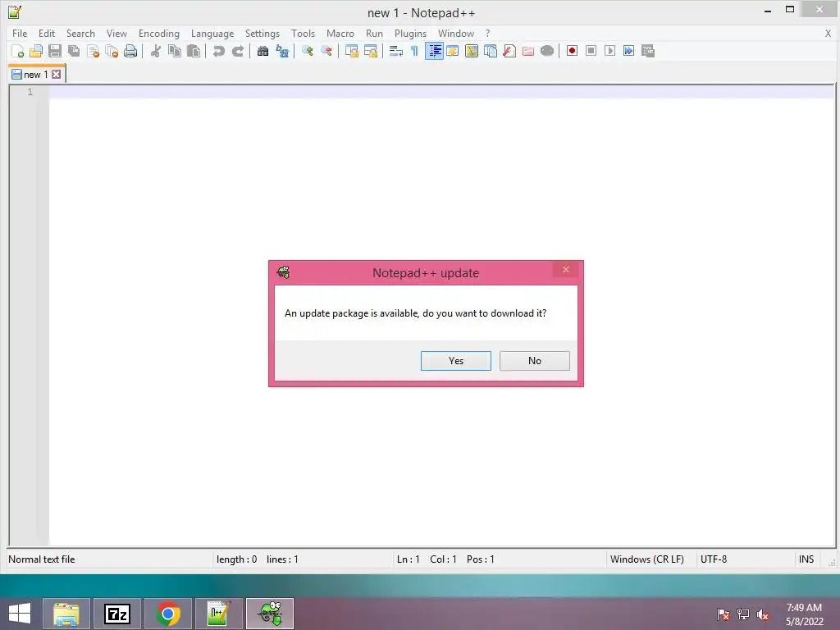Screen dimensions: 840x630
Task: Click Normal text file status label
Action: [41, 559]
